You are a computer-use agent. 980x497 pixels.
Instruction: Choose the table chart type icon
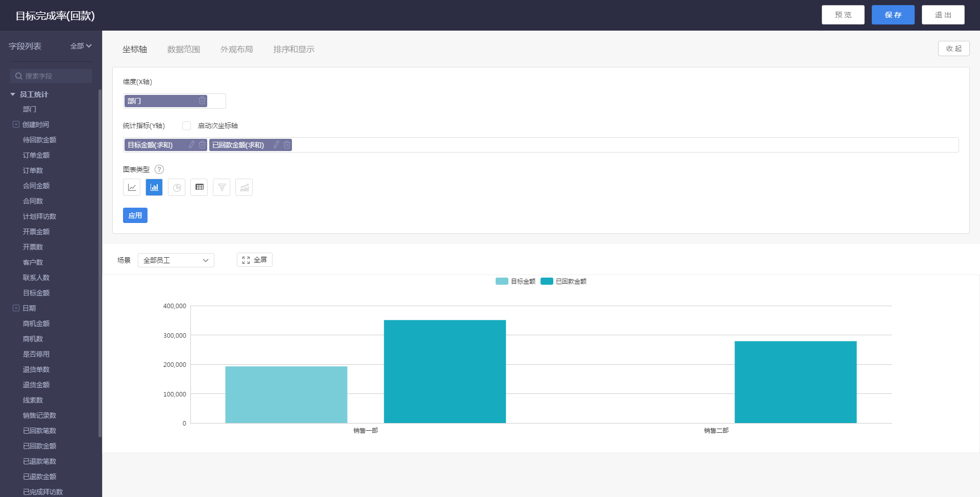click(x=199, y=187)
